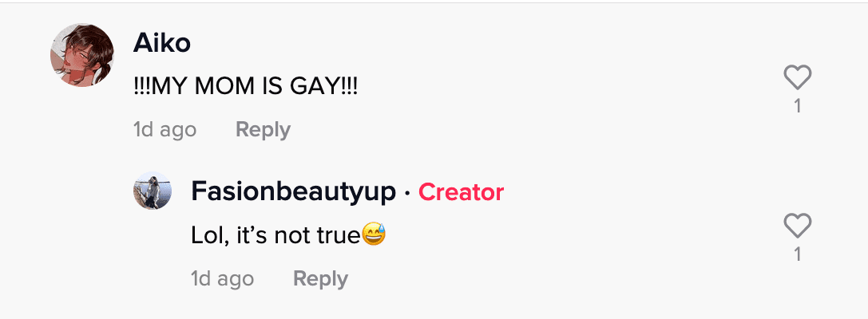Reply to the Fasionbeautyup creator comment
Viewport: 868px width, 319px height.
click(320, 278)
